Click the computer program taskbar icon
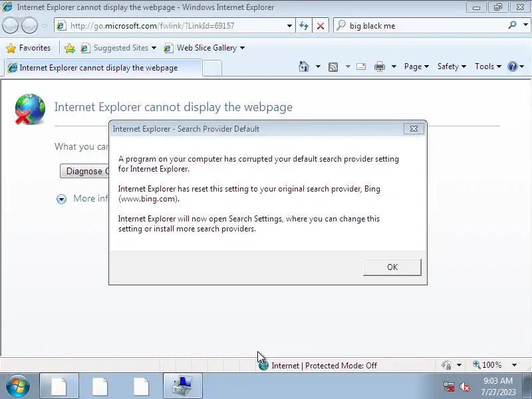 click(182, 386)
